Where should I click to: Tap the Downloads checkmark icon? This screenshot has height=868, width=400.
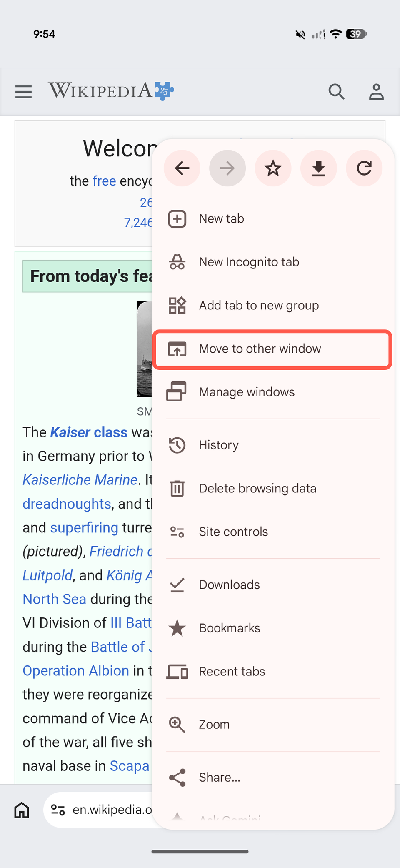tap(177, 585)
